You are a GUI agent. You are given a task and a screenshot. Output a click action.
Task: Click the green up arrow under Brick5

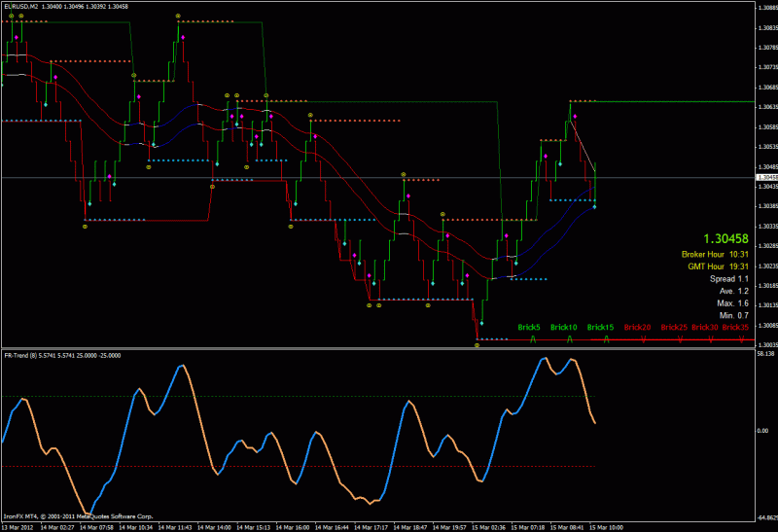(x=533, y=339)
